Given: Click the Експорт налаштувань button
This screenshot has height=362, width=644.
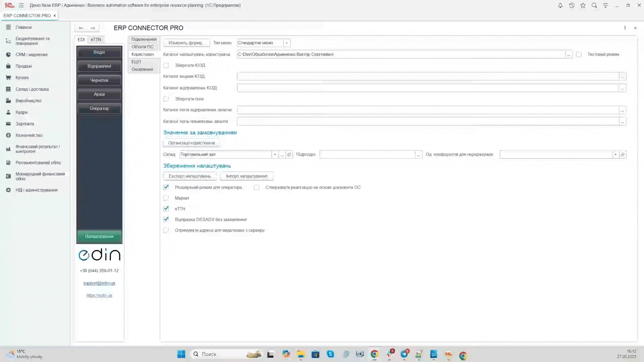Looking at the screenshot, I should tap(190, 176).
